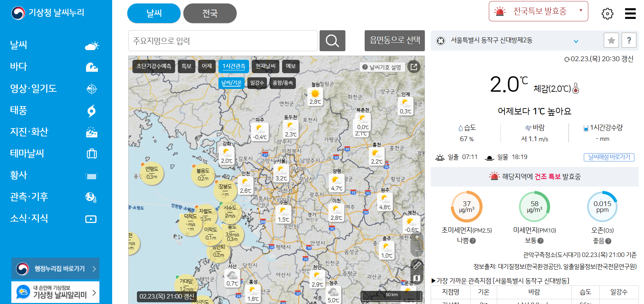Click the 양평 4.7℃ weather marker
644x304 pixels.
click(337, 183)
